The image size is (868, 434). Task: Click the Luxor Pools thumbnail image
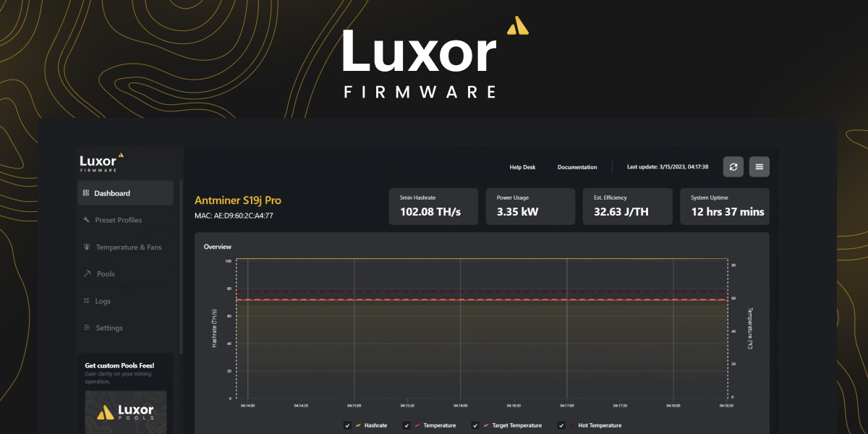pos(125,412)
